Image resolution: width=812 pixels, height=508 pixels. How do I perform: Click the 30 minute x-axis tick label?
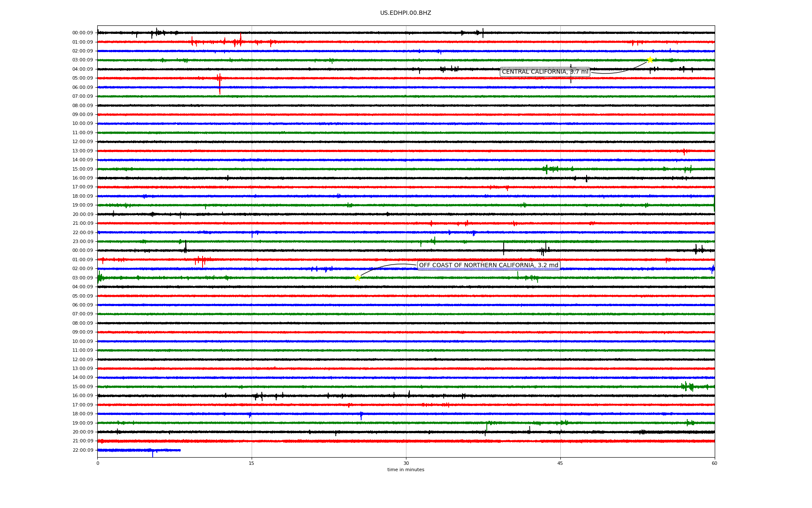tap(406, 463)
